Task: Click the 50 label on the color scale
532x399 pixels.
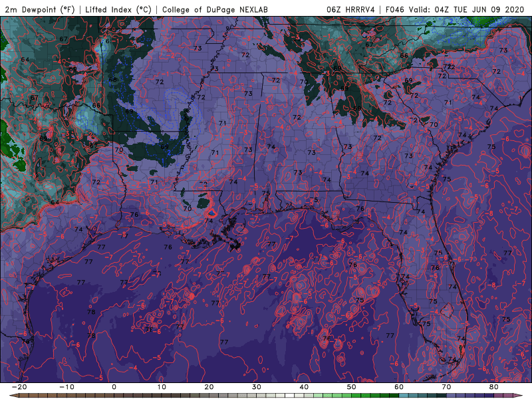Action: [x=352, y=387]
